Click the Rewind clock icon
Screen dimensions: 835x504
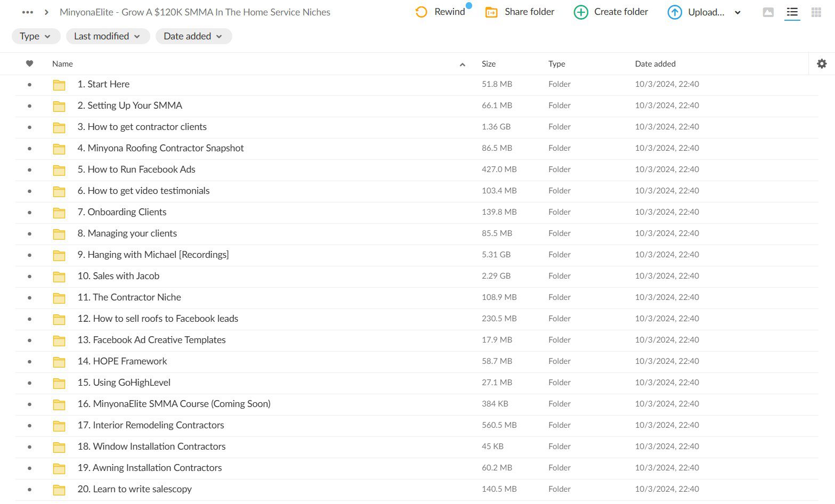[x=421, y=12]
